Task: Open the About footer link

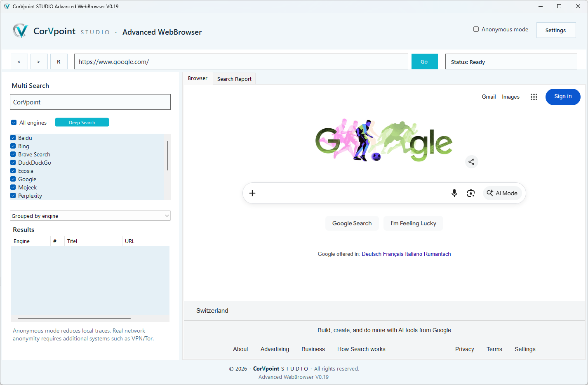Action: pyautogui.click(x=240, y=349)
